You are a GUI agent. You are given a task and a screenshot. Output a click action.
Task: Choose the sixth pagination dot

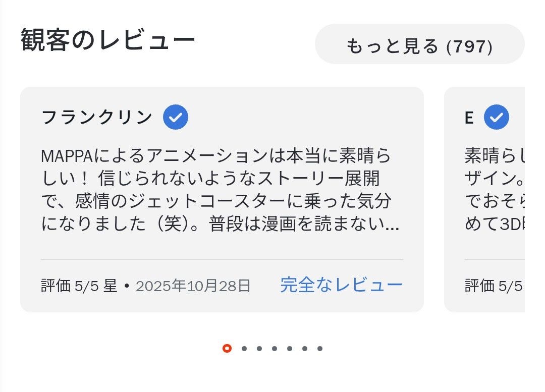pyautogui.click(x=305, y=348)
